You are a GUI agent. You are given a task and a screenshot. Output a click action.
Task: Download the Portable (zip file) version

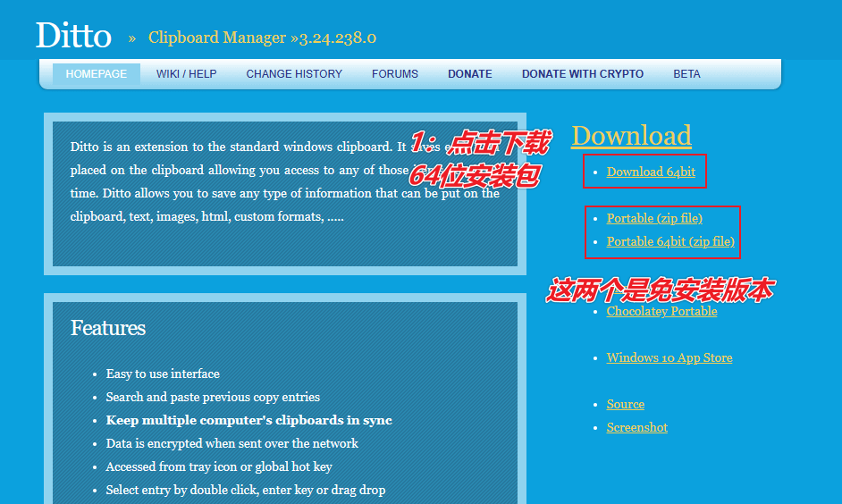(654, 218)
